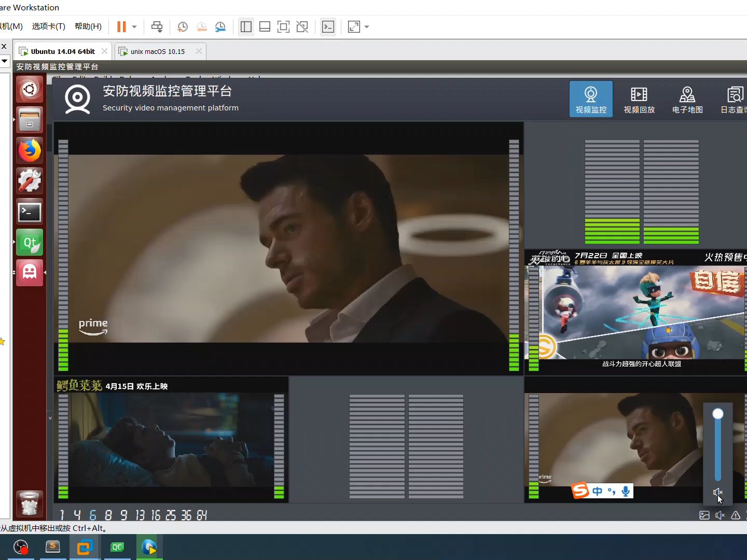
Task: Click the unity mode toolbar icon
Action: [302, 27]
